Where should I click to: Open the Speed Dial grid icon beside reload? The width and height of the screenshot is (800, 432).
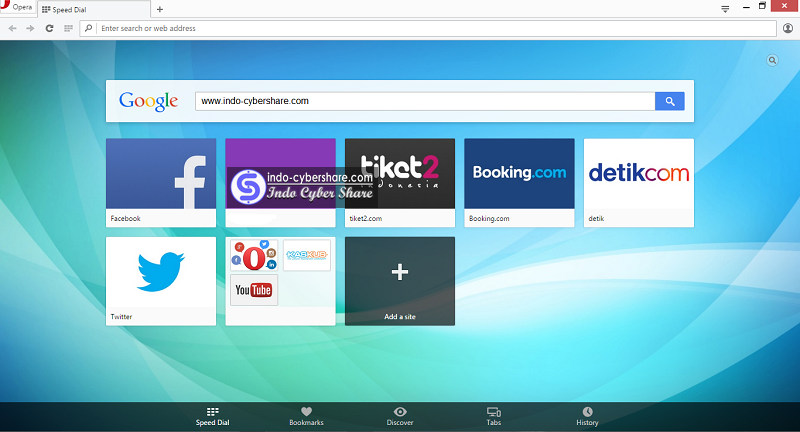coord(68,29)
